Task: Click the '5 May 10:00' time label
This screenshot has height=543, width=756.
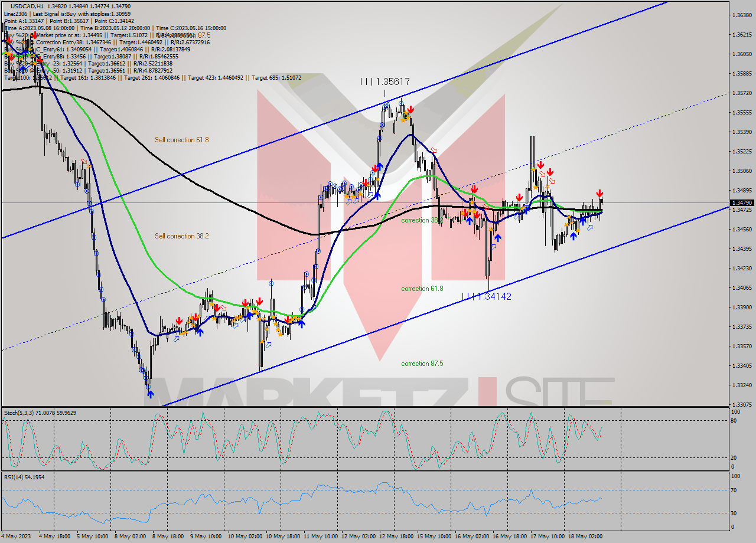Action: tap(94, 536)
